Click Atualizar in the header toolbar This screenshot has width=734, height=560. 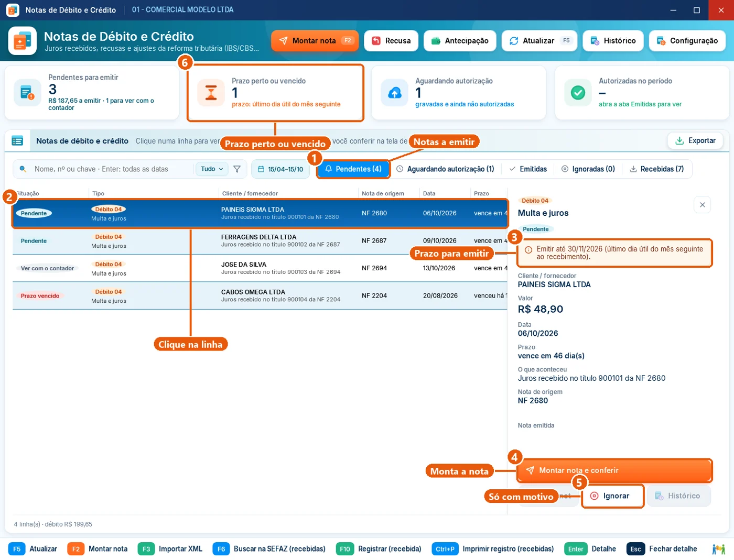click(539, 41)
